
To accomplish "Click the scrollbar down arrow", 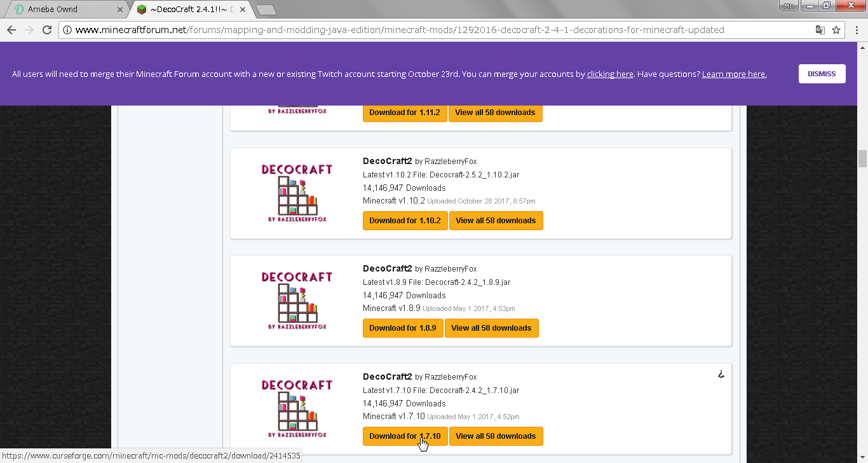I will 862,458.
